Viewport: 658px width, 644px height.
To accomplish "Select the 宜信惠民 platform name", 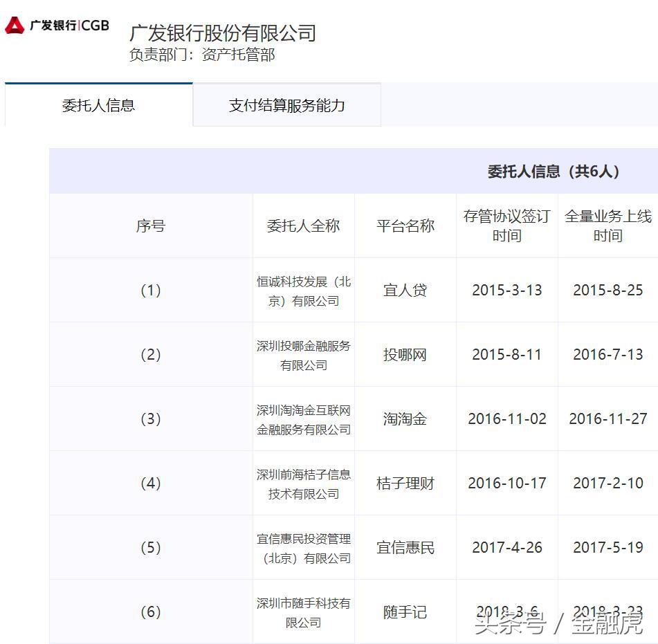I will coord(405,547).
